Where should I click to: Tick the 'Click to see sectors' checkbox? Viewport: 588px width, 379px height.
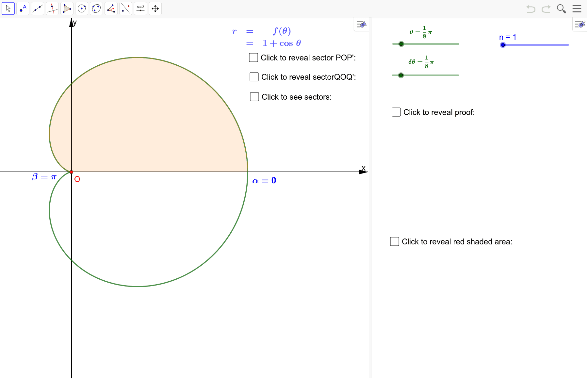254,97
